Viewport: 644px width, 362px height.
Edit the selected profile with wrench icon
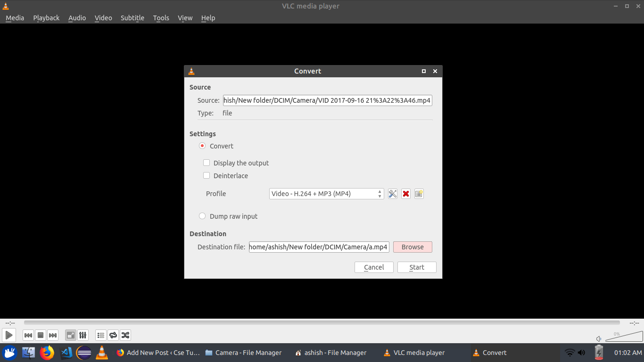click(392, 193)
